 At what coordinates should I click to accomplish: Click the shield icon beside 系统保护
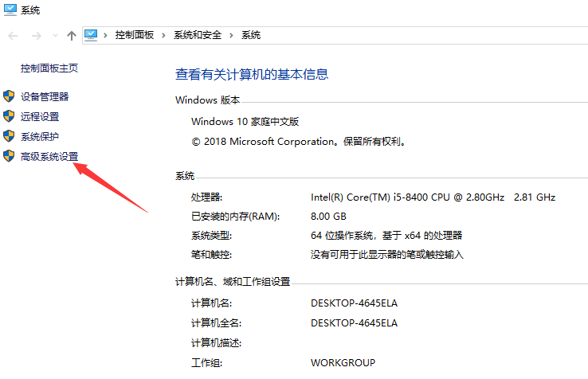tap(9, 136)
